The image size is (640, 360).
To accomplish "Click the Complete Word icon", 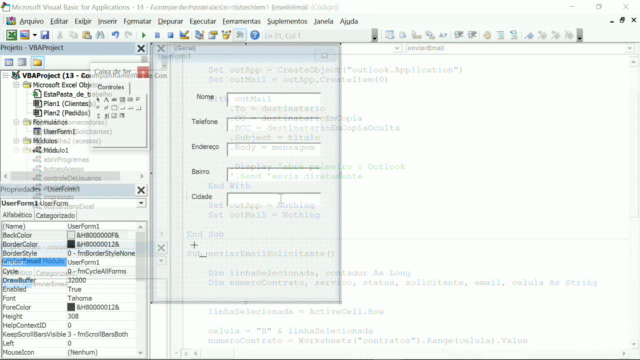I will 443,35.
